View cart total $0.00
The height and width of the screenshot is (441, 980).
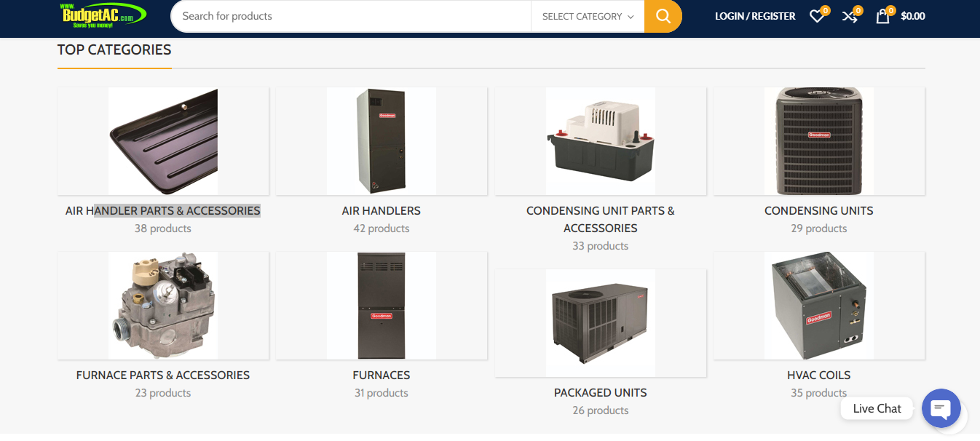coord(913,16)
